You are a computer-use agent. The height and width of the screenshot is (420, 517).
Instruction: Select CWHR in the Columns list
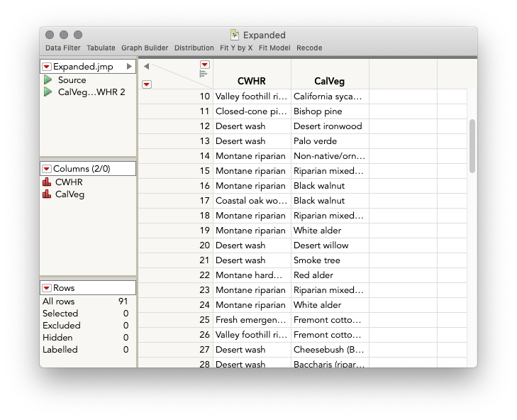69,182
